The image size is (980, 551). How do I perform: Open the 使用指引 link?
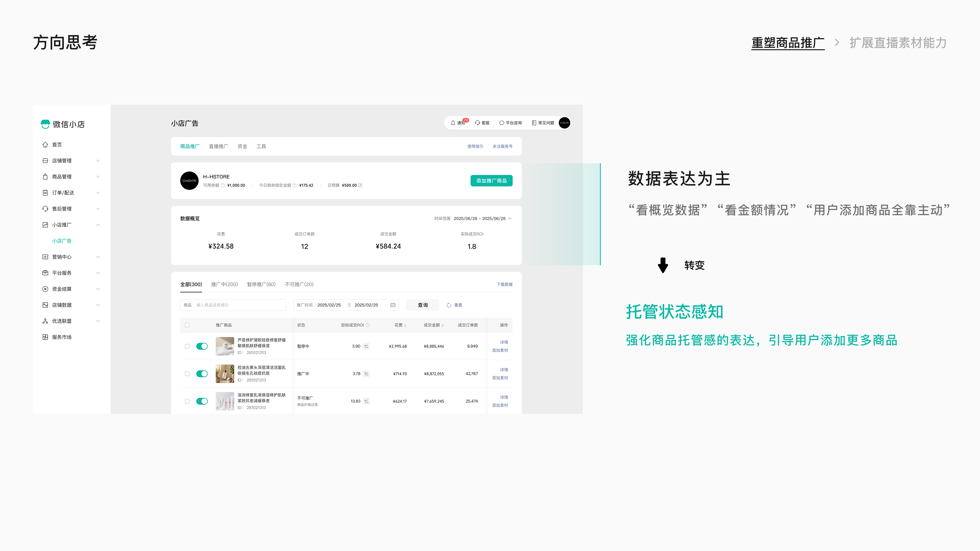475,146
